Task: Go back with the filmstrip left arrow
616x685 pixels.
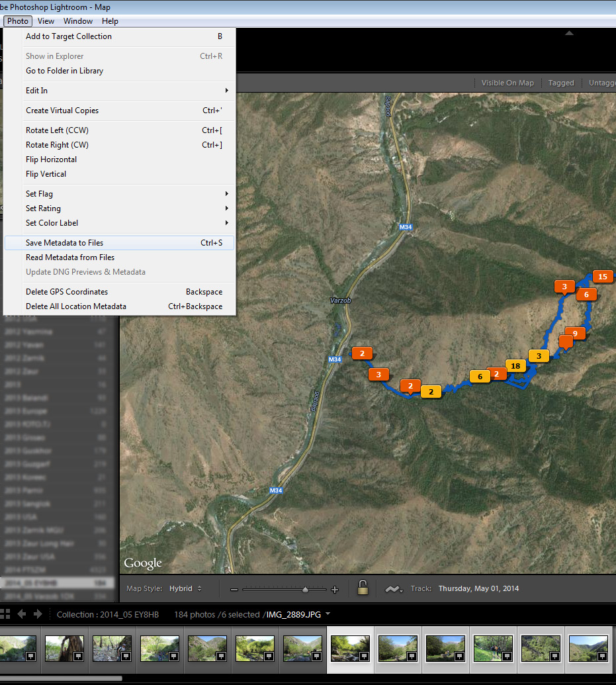Action: (21, 614)
